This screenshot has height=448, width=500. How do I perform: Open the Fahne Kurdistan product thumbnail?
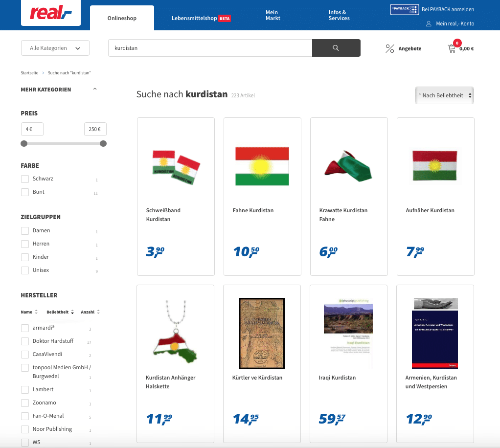[262, 166]
